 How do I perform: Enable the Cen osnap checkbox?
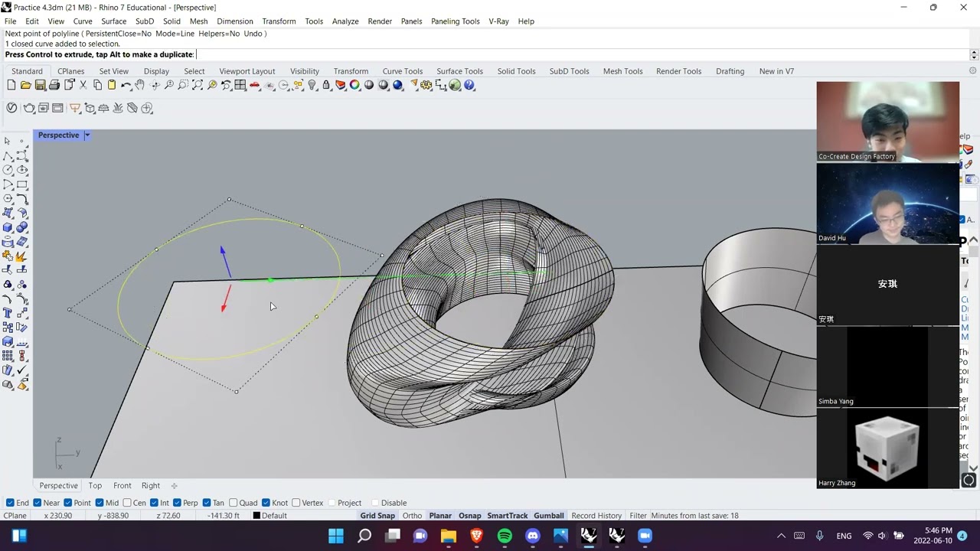coord(127,503)
